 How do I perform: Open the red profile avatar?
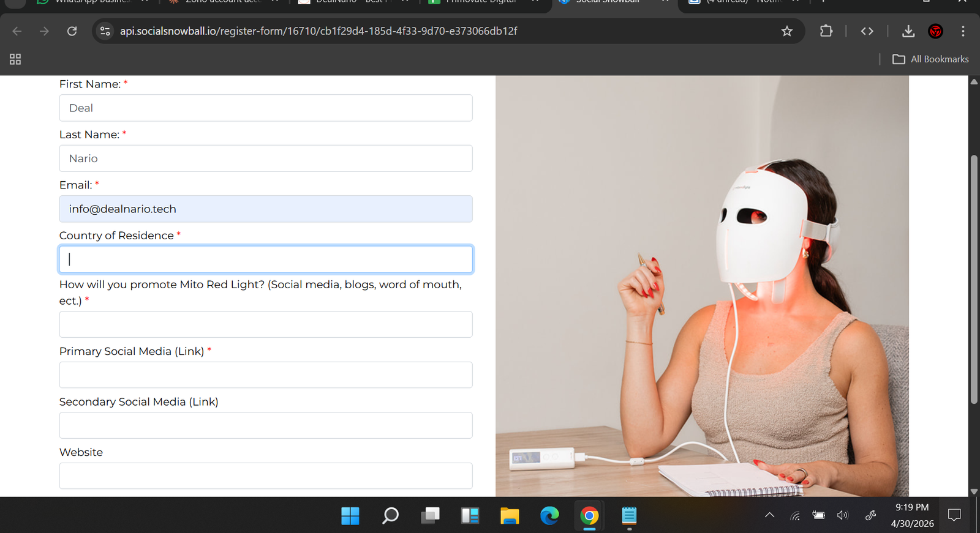point(935,31)
